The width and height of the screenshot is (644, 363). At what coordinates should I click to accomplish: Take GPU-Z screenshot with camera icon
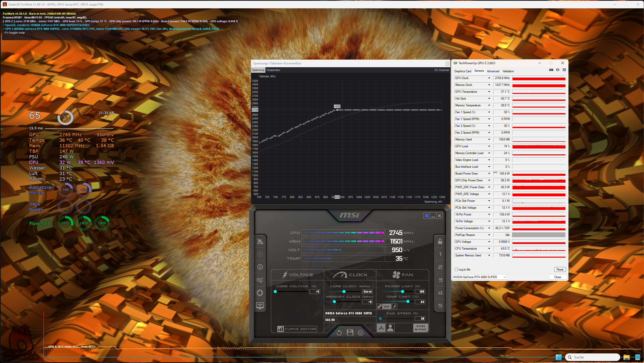[x=551, y=70]
